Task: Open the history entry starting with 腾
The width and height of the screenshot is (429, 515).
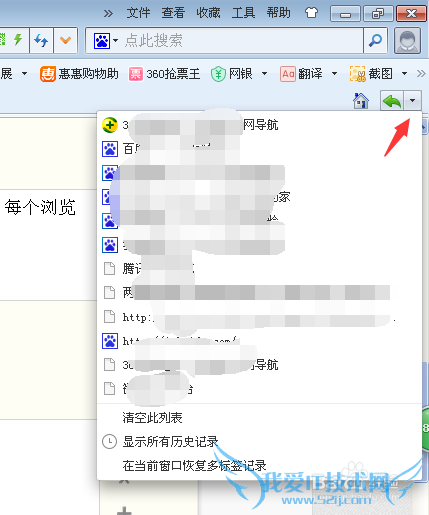Action: 259,269
